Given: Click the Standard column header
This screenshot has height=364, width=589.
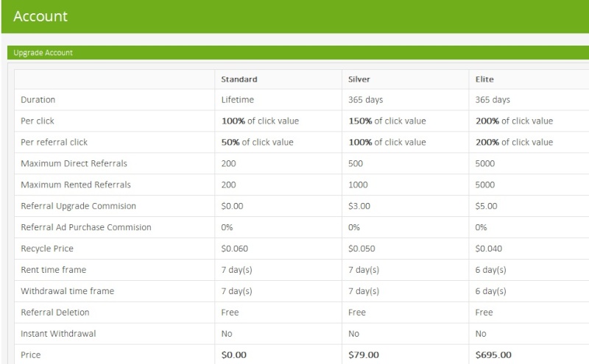Looking at the screenshot, I should click(239, 79).
